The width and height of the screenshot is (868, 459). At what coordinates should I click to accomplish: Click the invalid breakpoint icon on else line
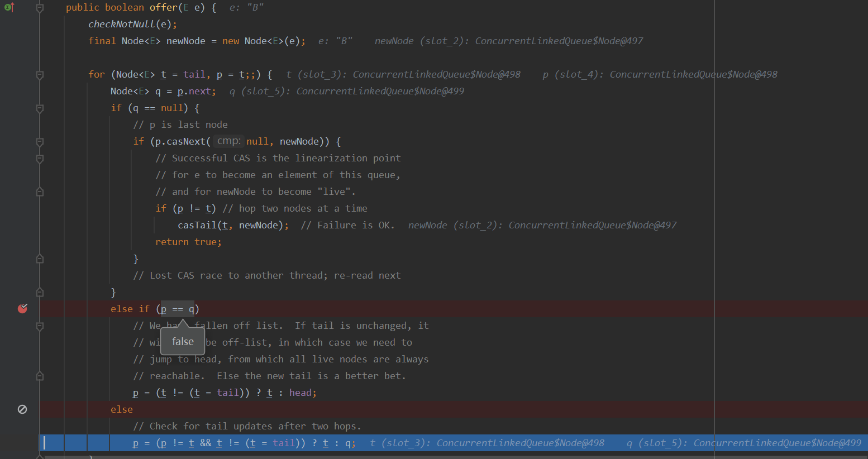[22, 409]
